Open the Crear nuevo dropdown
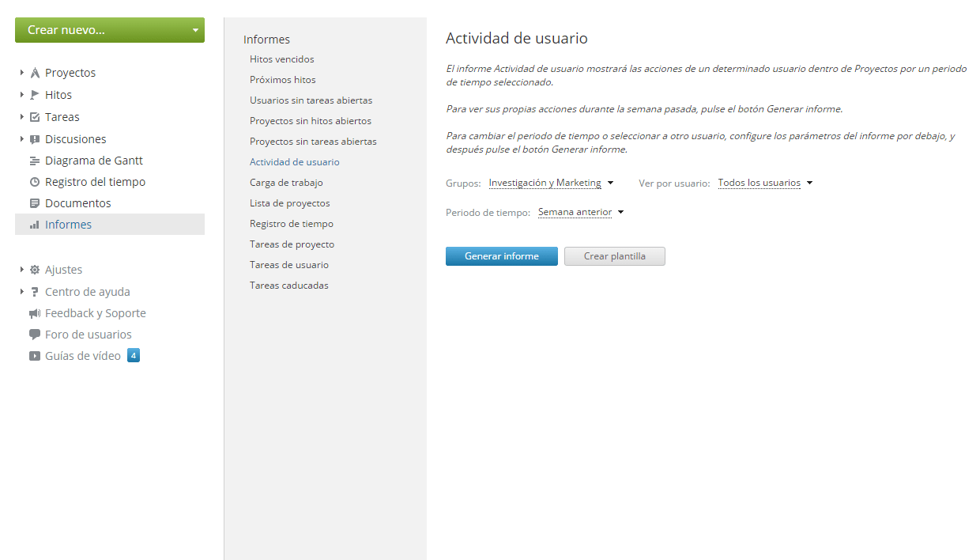The height and width of the screenshot is (560, 980). [110, 30]
